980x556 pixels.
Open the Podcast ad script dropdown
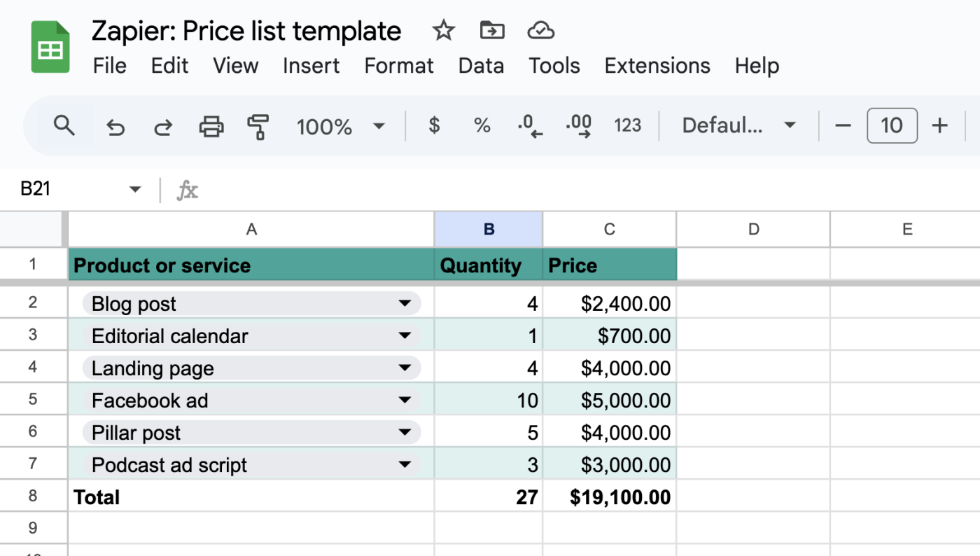(405, 465)
